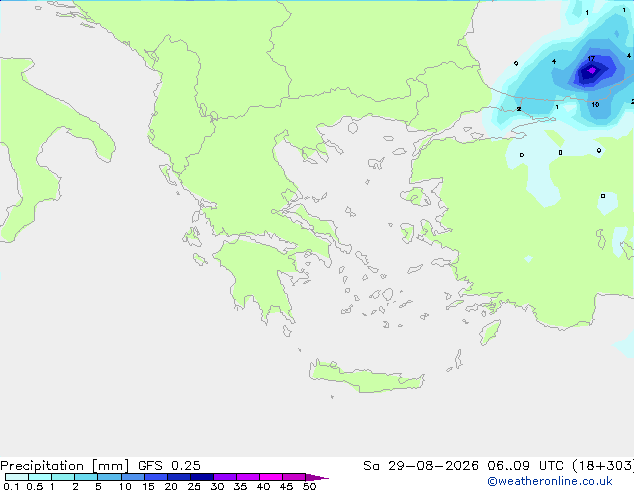The width and height of the screenshot is (634, 490).
Task: Click the 40–45 mm magenta swatch
Action: click(x=271, y=477)
